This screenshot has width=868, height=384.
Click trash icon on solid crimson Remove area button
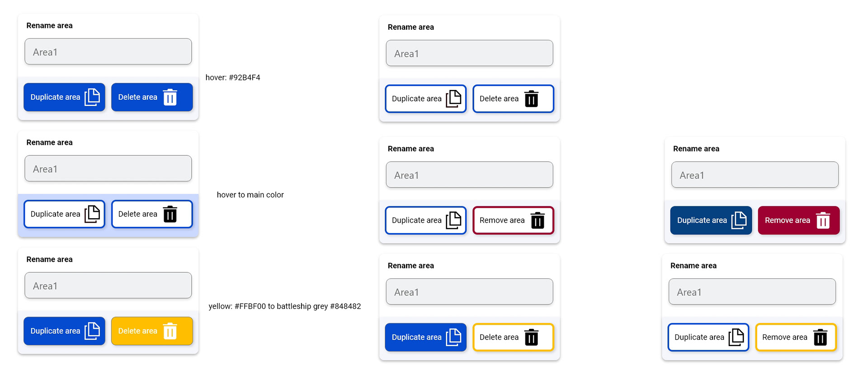823,220
